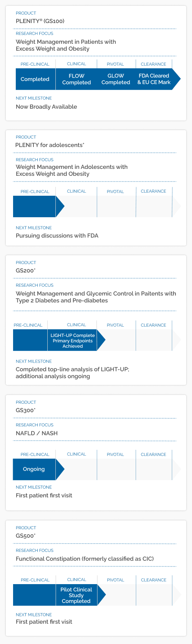Screen dimensions: 192x644
Task: Click the Now Broadly Available milestone
Action: (x=46, y=107)
